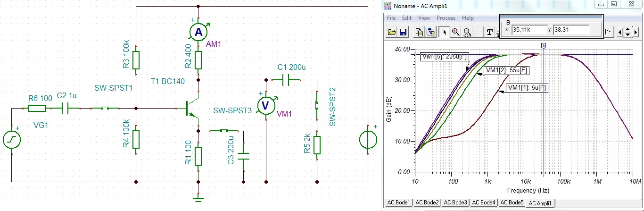Select resistor R1 100 symbol
644x211 pixels.
[198, 156]
